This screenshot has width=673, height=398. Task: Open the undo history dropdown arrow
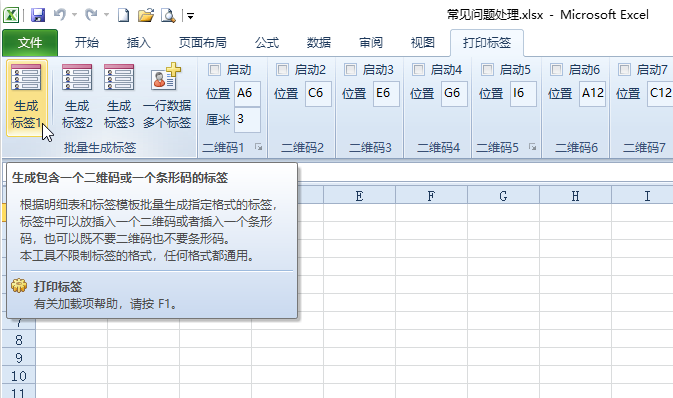(74, 15)
